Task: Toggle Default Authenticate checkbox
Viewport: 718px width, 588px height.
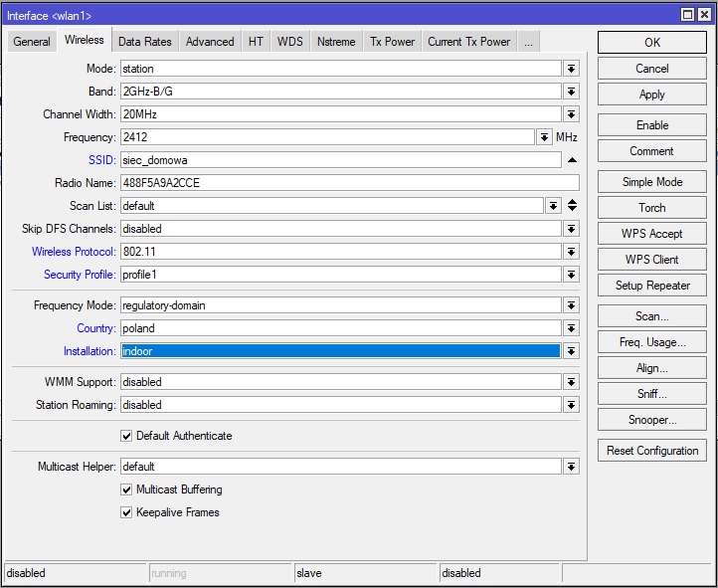Action: 126,436
